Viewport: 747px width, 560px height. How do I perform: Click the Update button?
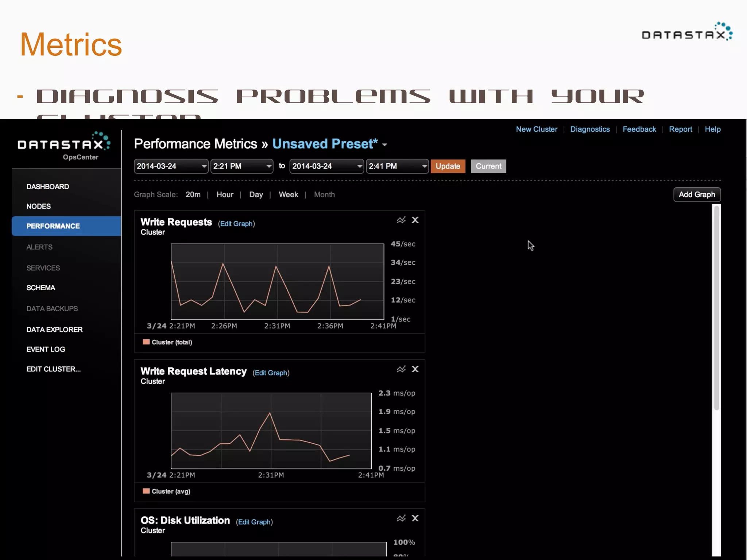tap(448, 166)
